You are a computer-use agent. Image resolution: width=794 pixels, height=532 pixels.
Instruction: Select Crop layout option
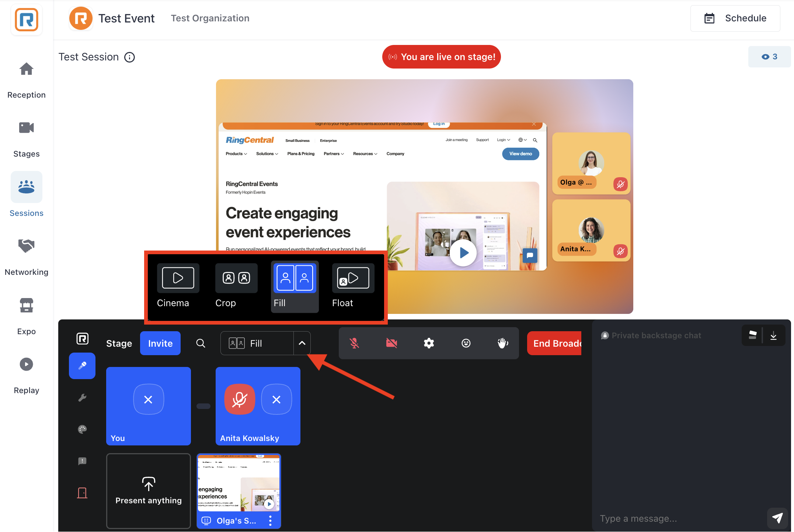[x=236, y=286]
